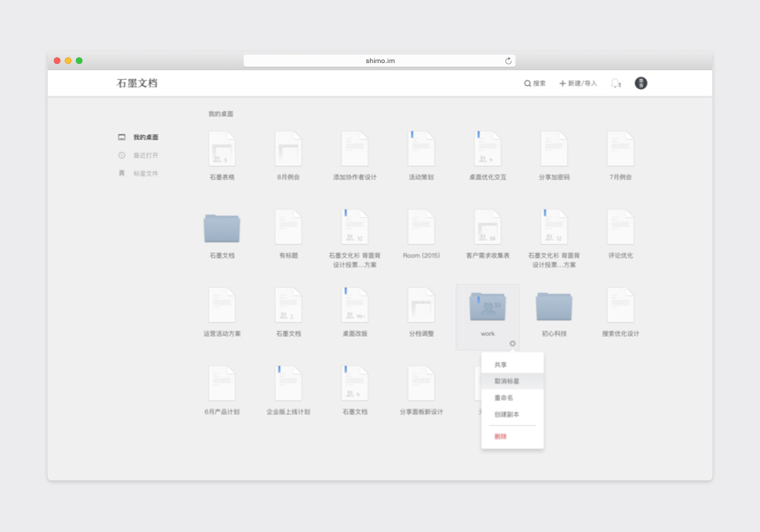Go to 标星文件 in the sidebar

pyautogui.click(x=145, y=174)
